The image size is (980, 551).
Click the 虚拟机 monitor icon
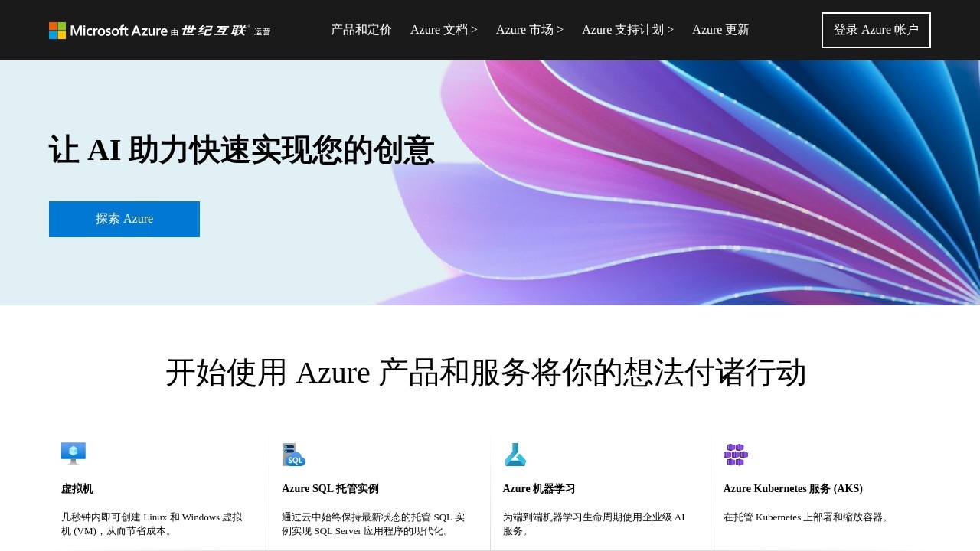73,452
